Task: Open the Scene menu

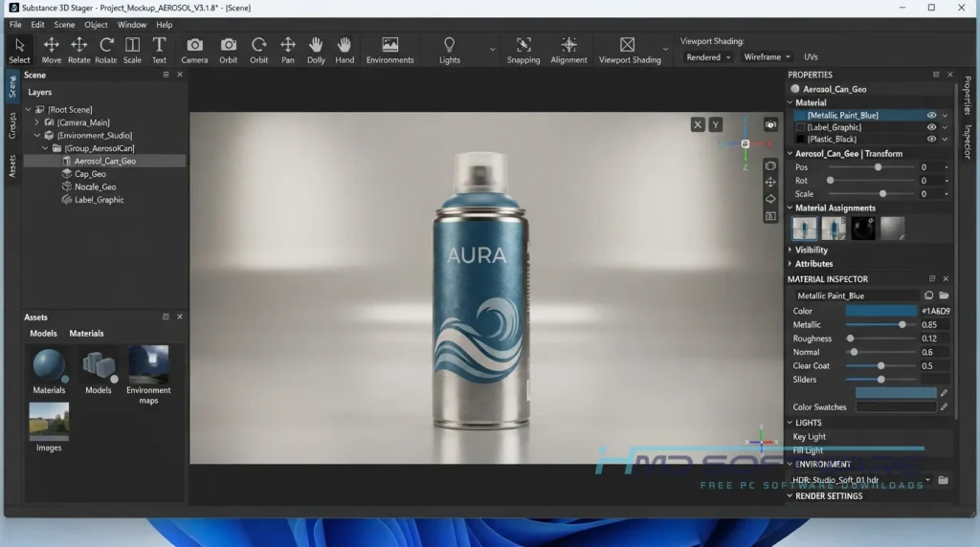Action: [64, 24]
